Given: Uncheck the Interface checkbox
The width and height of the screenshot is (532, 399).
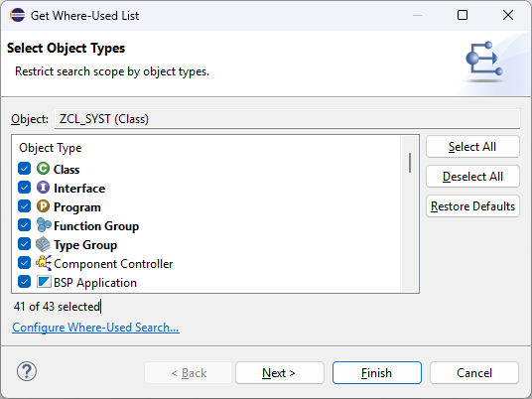Looking at the screenshot, I should click(25, 188).
